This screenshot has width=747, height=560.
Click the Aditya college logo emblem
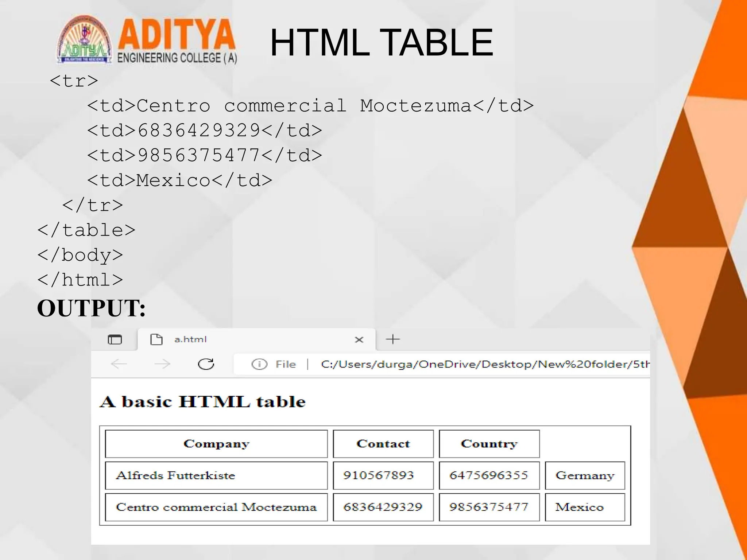coord(85,40)
